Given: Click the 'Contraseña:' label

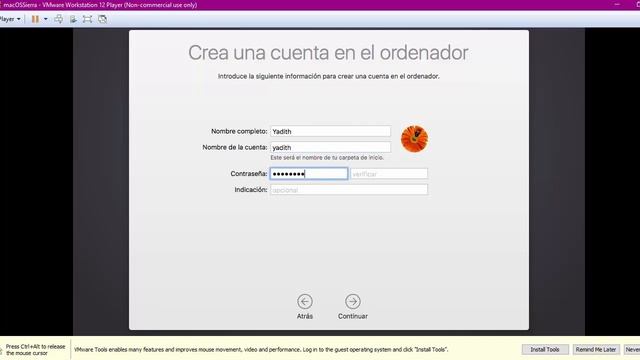Looking at the screenshot, I should tap(249, 174).
